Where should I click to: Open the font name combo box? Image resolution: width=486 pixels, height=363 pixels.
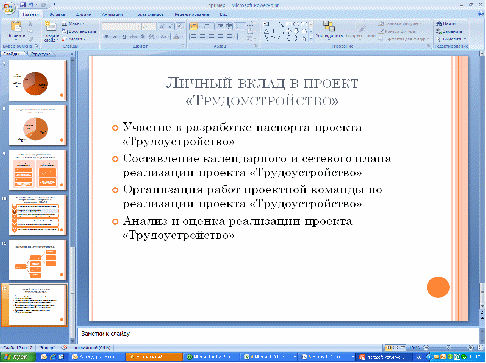pyautogui.click(x=122, y=26)
